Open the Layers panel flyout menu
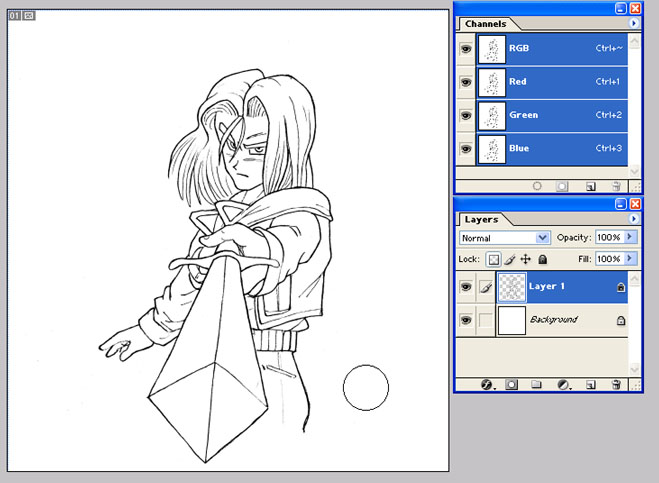 (x=633, y=219)
